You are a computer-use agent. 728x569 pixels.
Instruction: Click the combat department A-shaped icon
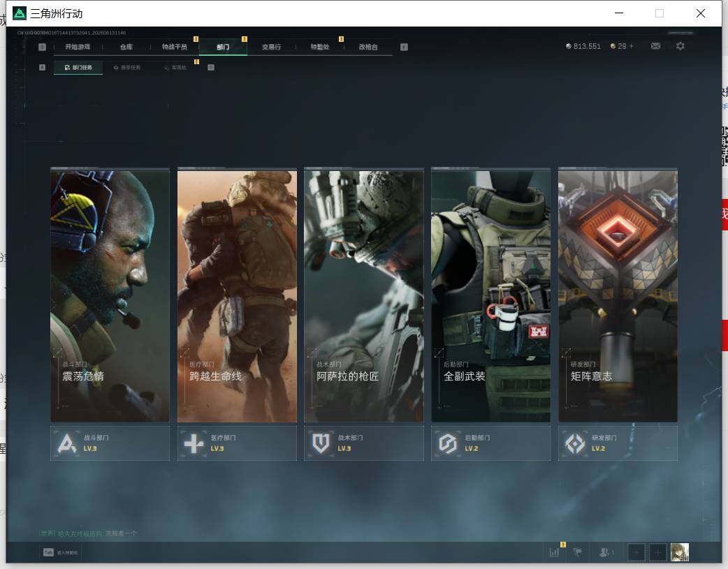[67, 443]
